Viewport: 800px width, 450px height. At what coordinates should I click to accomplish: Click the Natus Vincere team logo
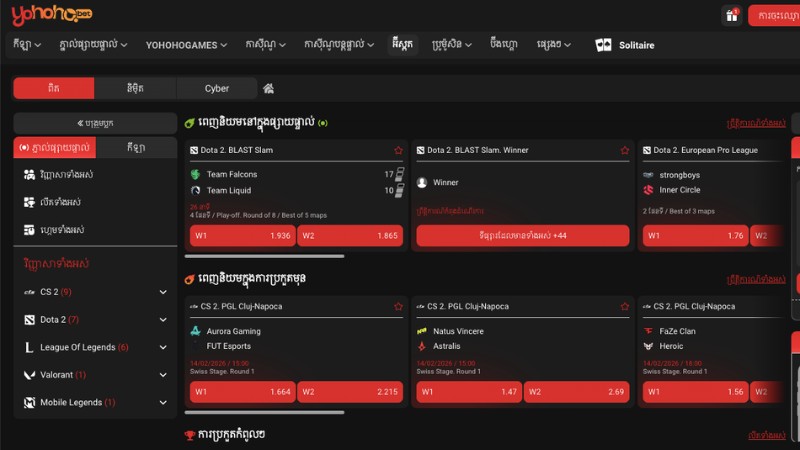pos(422,330)
